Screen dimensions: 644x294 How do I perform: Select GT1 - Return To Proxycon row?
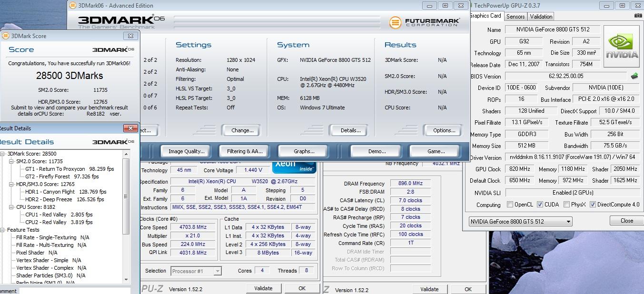pos(69,169)
